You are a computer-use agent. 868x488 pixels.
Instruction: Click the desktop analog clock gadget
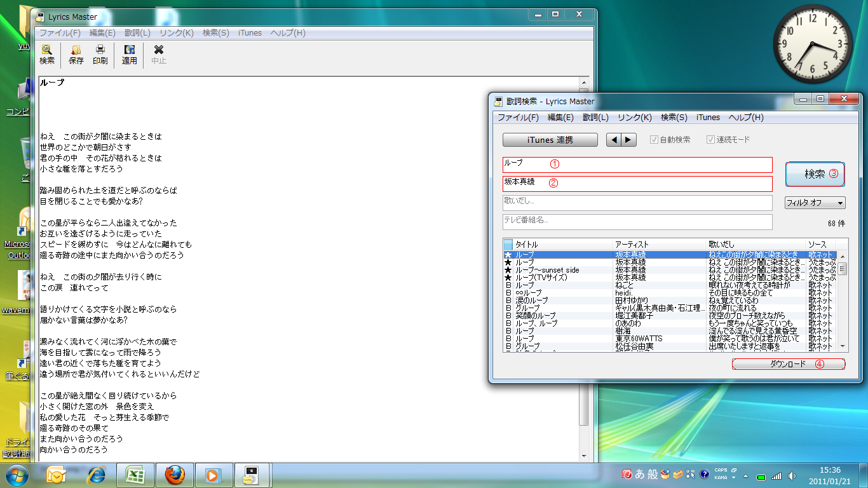pyautogui.click(x=813, y=43)
